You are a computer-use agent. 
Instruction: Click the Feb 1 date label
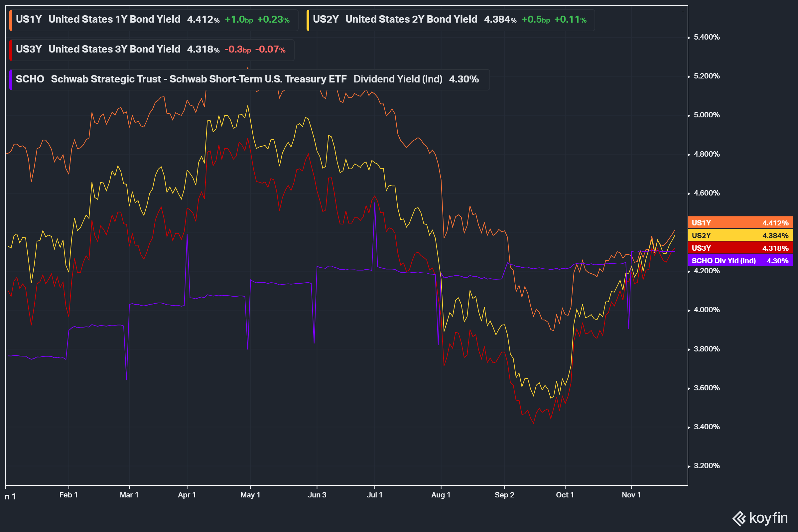[68, 495]
